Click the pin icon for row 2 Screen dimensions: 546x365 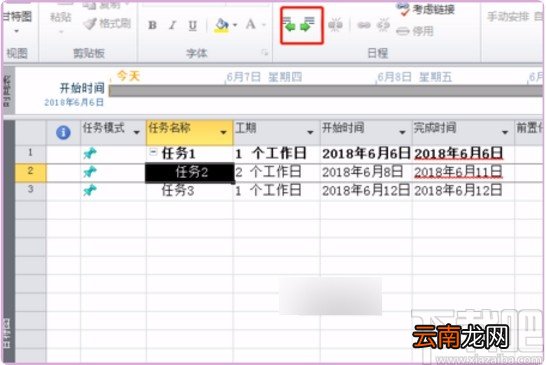point(90,172)
